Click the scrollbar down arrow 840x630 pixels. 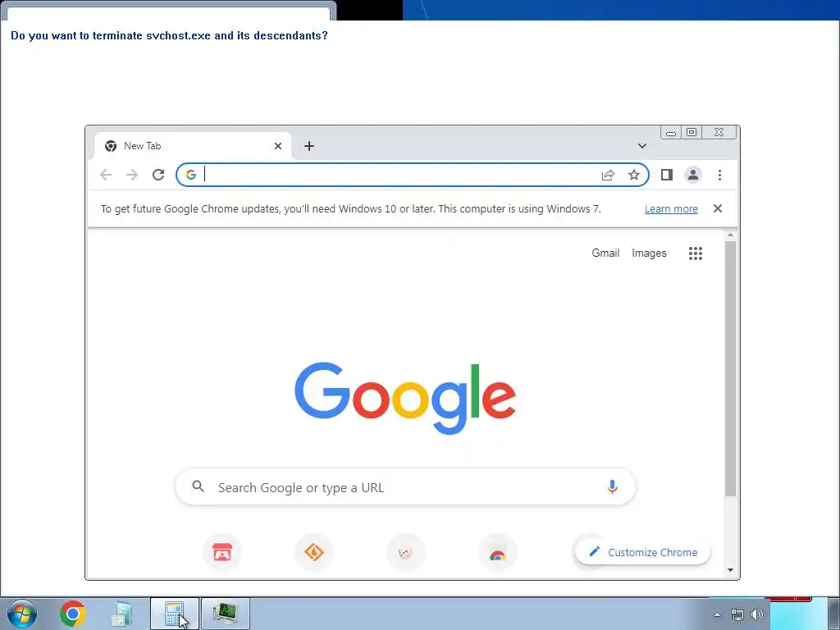[x=730, y=571]
